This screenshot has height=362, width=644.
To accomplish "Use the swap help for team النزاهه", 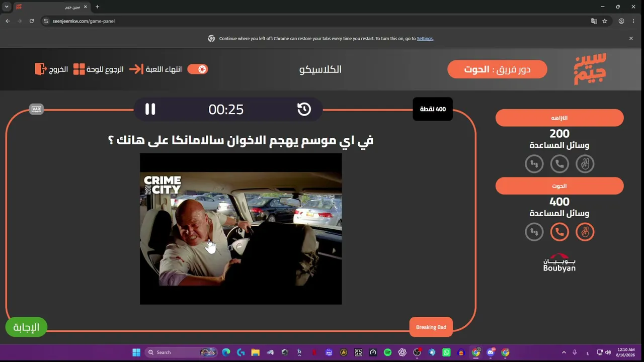I will click(x=534, y=164).
